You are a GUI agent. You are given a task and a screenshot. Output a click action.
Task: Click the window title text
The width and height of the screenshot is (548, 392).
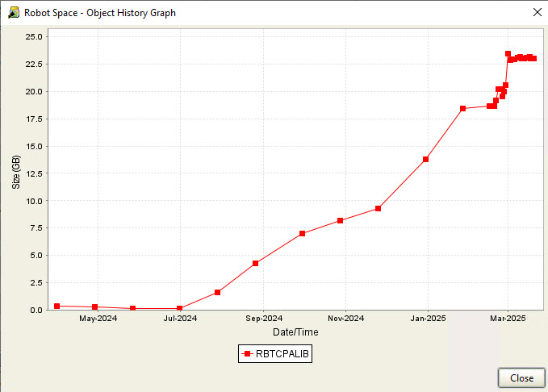[100, 13]
